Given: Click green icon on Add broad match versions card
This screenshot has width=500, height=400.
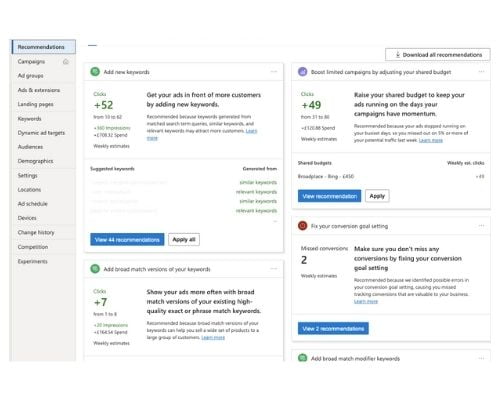Looking at the screenshot, I should coord(95,269).
